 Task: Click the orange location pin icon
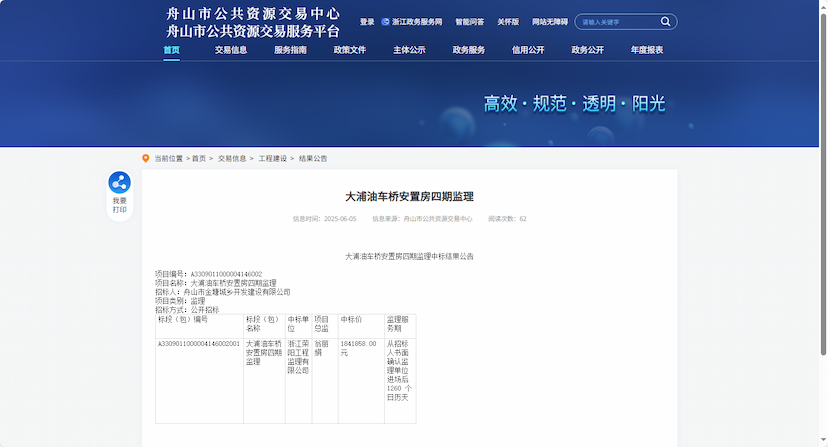point(146,159)
